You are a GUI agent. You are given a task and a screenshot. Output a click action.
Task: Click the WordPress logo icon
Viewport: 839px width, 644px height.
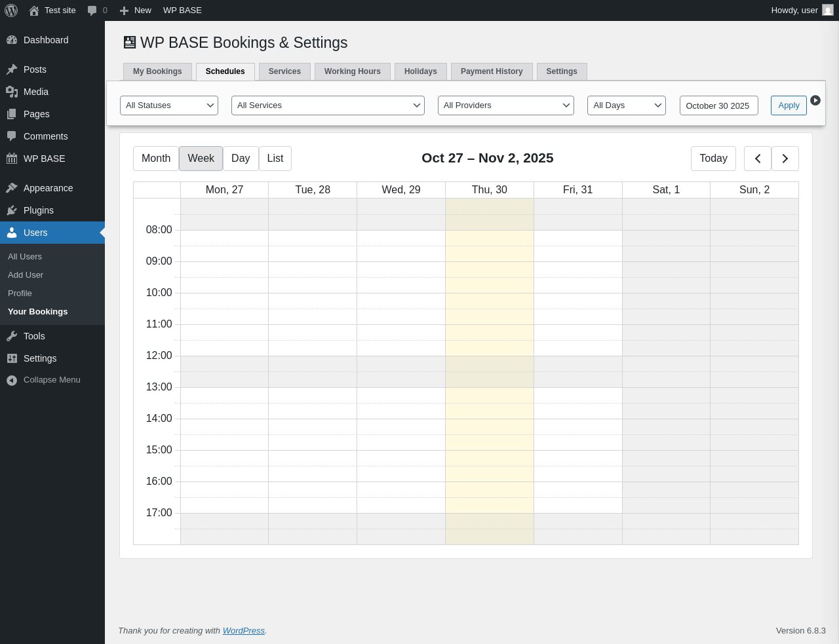click(x=11, y=10)
